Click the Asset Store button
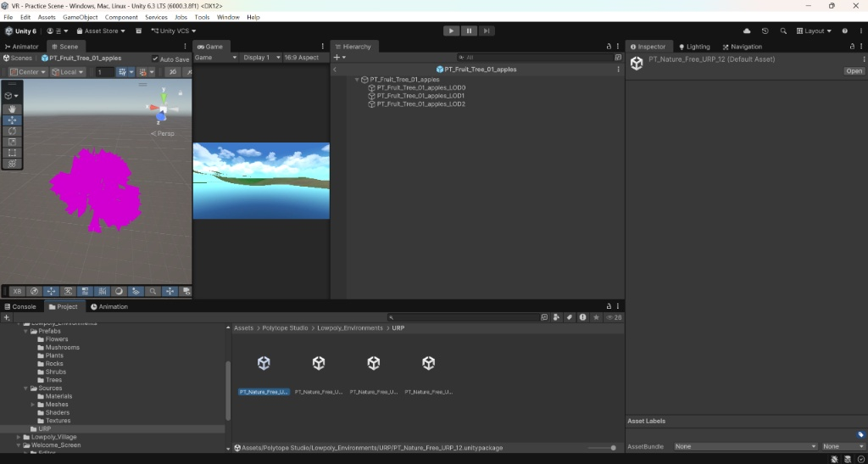 [x=101, y=31]
